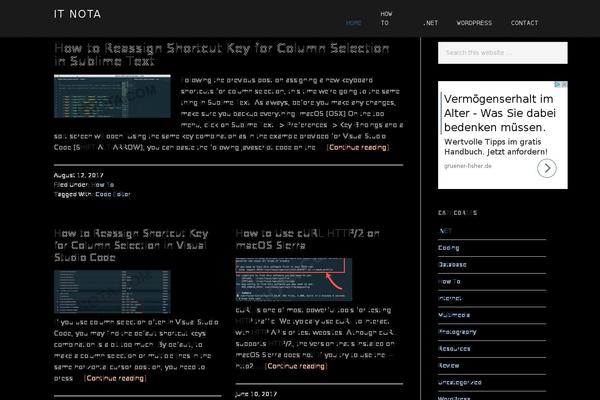Open the cURL HTTP/2 on macOS Sierra title
The image size is (600, 400).
pyautogui.click(x=308, y=241)
